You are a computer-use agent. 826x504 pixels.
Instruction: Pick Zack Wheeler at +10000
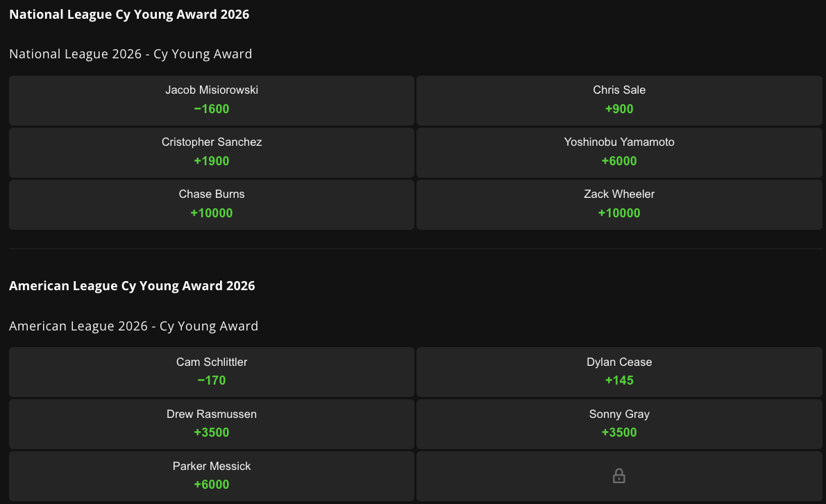point(619,204)
